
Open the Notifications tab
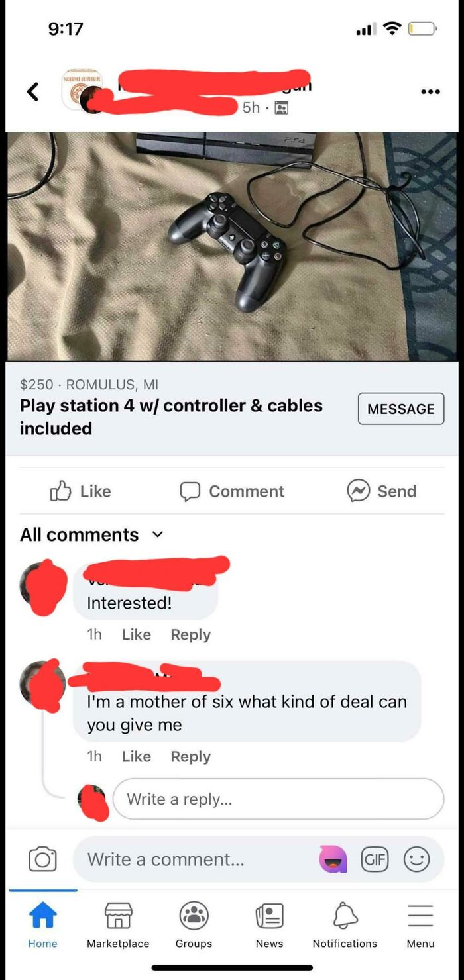click(x=345, y=926)
